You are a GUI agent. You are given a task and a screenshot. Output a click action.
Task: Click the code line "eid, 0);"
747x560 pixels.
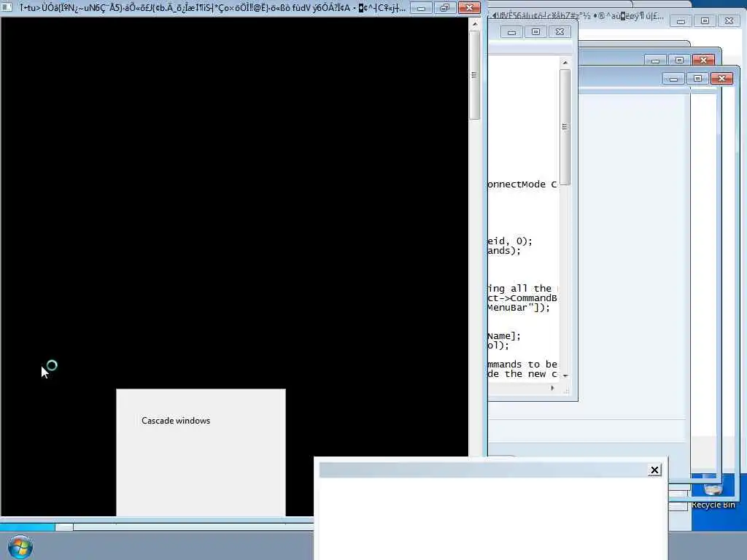point(510,241)
